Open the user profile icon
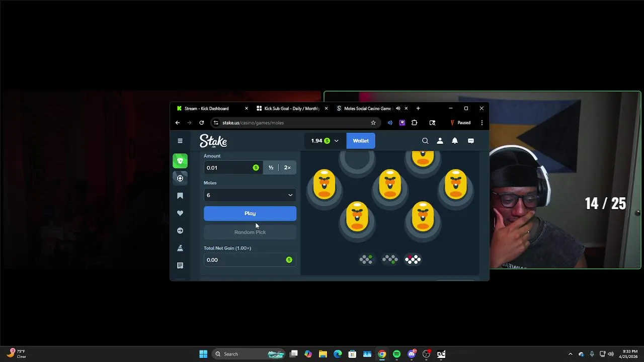The width and height of the screenshot is (644, 362). [x=440, y=141]
